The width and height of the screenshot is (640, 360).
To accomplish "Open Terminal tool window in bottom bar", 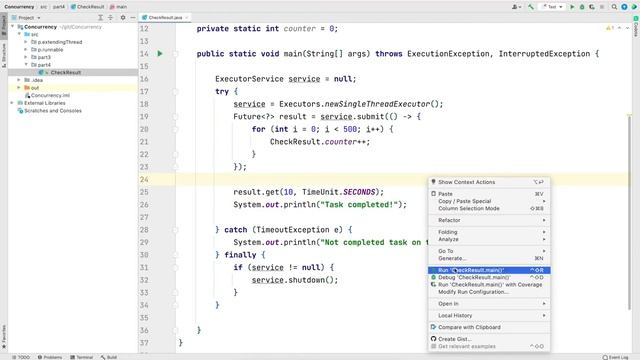I will click(x=82, y=357).
